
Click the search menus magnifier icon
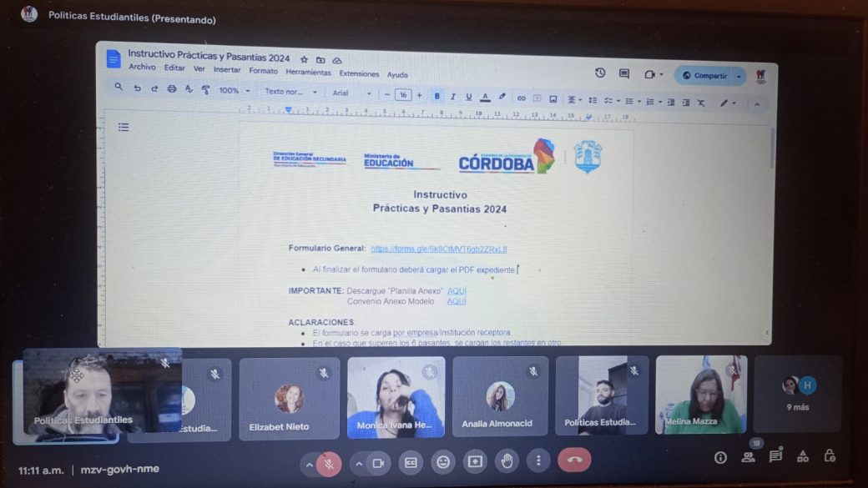click(x=119, y=87)
